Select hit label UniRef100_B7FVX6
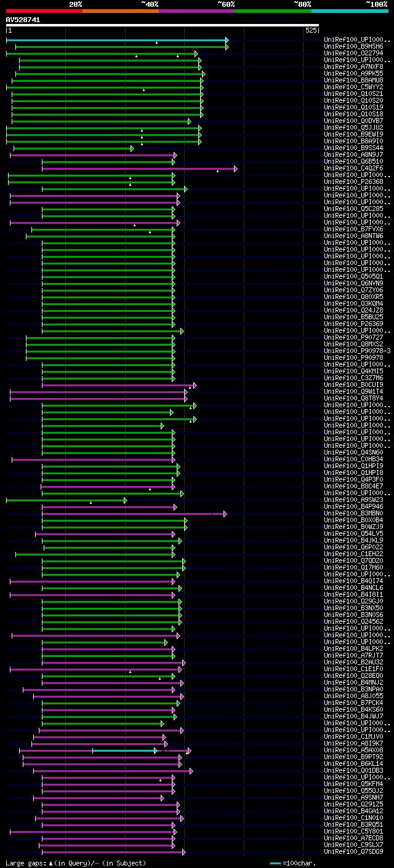The width and height of the screenshot is (394, 868). [x=353, y=229]
